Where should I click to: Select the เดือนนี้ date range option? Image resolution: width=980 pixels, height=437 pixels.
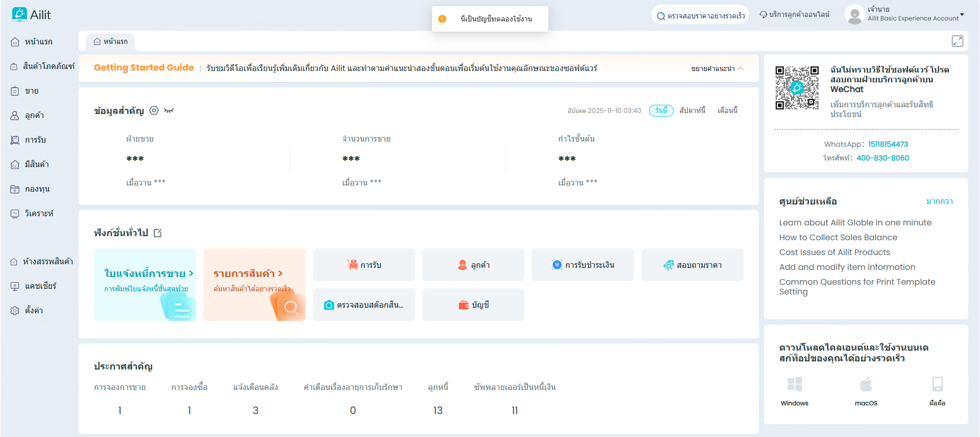727,110
